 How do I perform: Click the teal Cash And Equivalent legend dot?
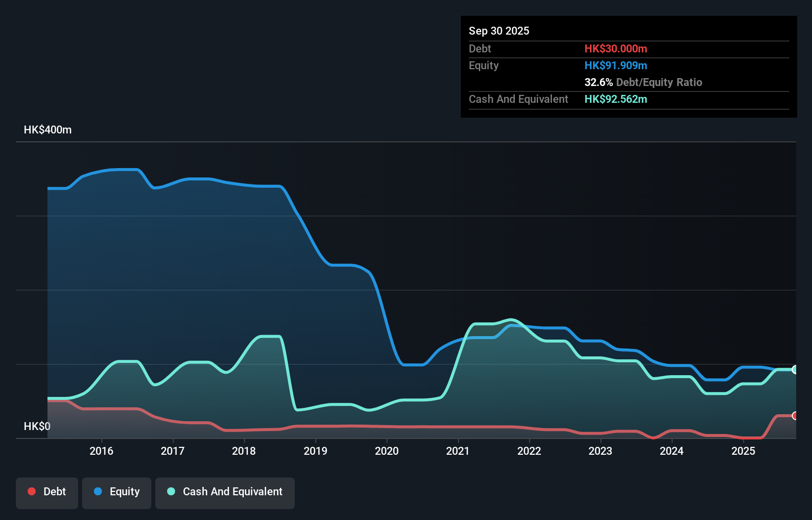point(170,491)
